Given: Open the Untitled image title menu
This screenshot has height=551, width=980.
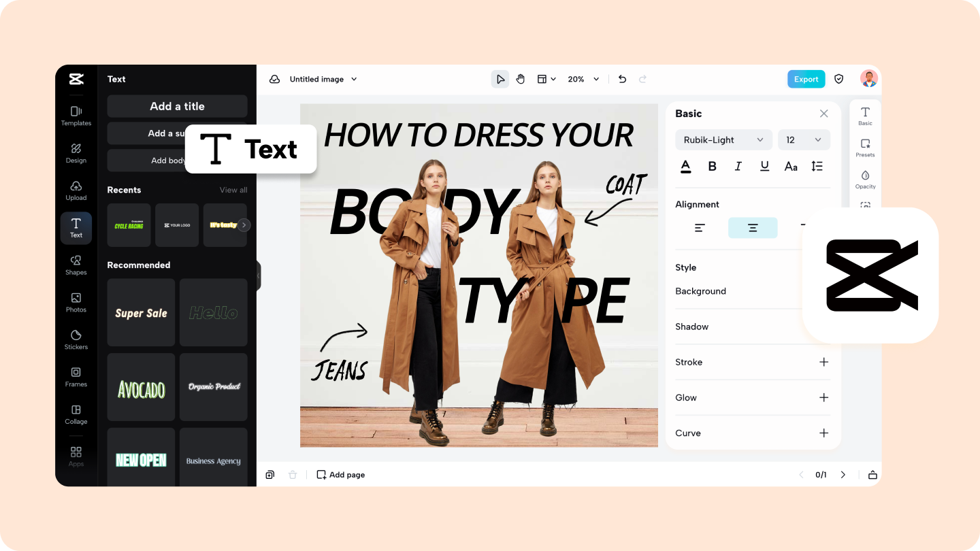Looking at the screenshot, I should click(x=323, y=79).
